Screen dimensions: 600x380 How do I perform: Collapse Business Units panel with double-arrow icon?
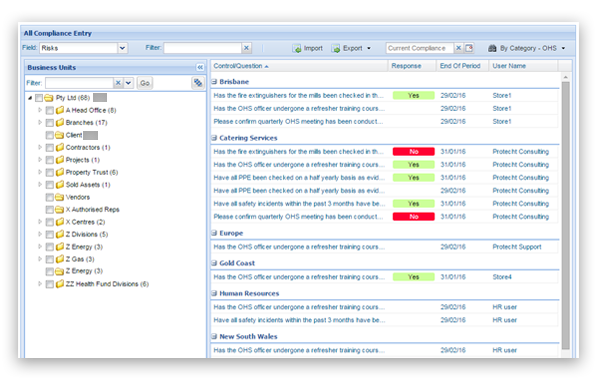[200, 67]
